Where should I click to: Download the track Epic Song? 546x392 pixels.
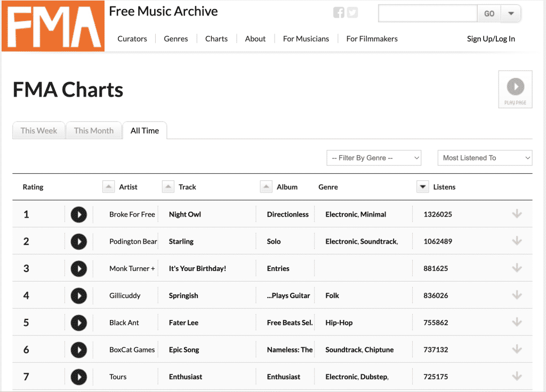517,349
